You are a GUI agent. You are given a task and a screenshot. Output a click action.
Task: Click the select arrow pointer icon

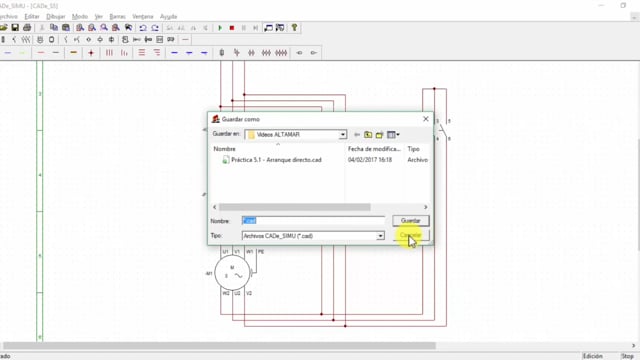[129, 28]
